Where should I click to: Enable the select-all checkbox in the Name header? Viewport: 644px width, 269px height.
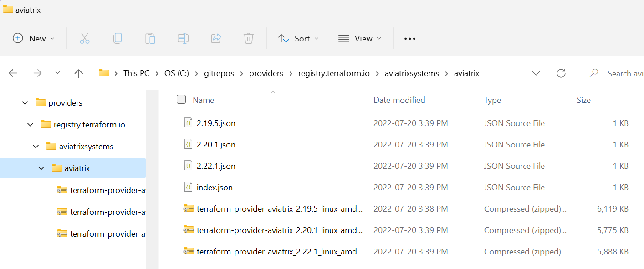(x=181, y=99)
